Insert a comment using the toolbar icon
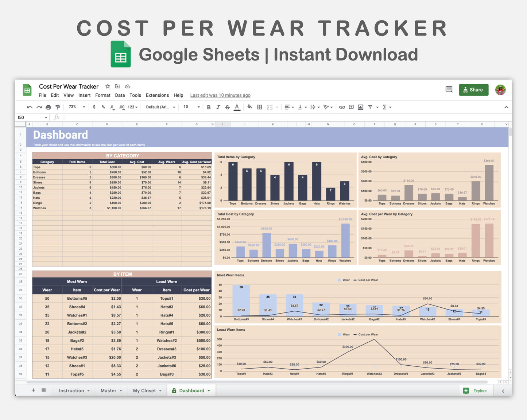This screenshot has height=420, width=527. [351, 107]
